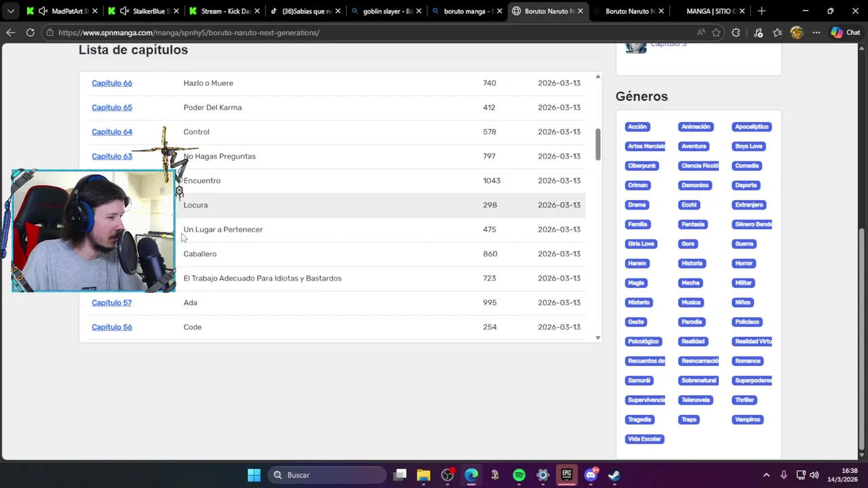
Task: Open a new browser tab
Action: click(762, 11)
